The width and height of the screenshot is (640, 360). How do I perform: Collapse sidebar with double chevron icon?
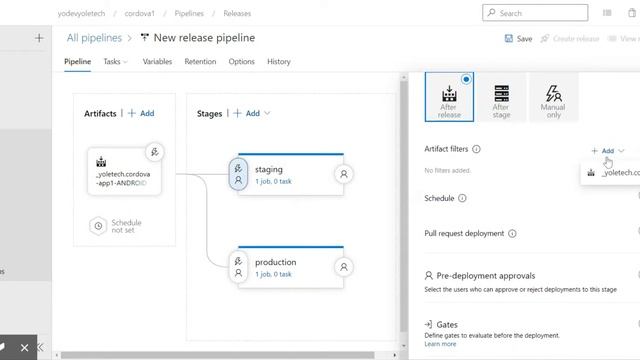41,348
